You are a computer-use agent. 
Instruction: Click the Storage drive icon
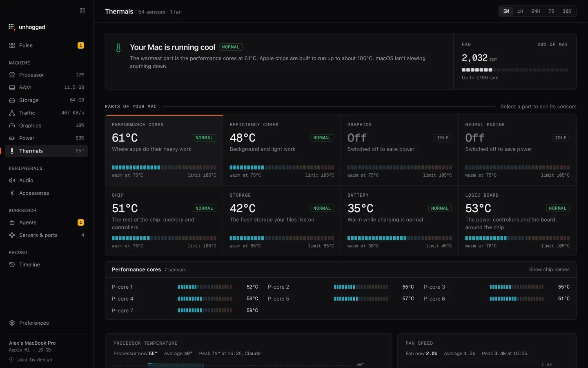12,100
